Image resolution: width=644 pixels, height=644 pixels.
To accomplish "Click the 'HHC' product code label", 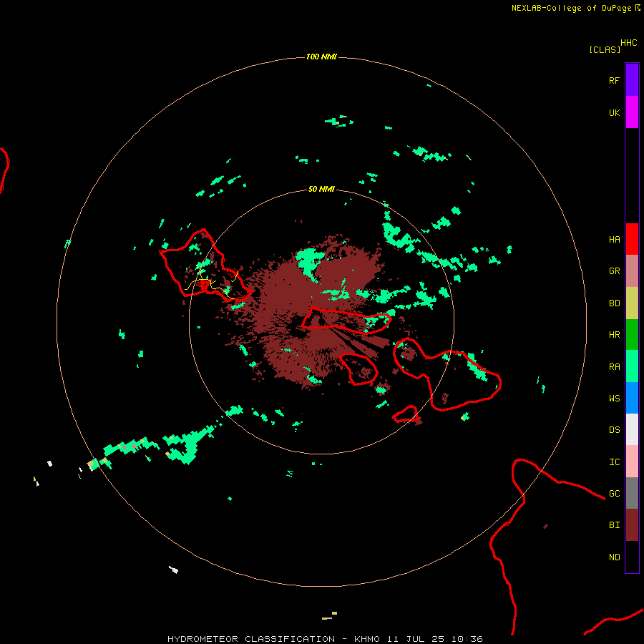I will pyautogui.click(x=628, y=43).
